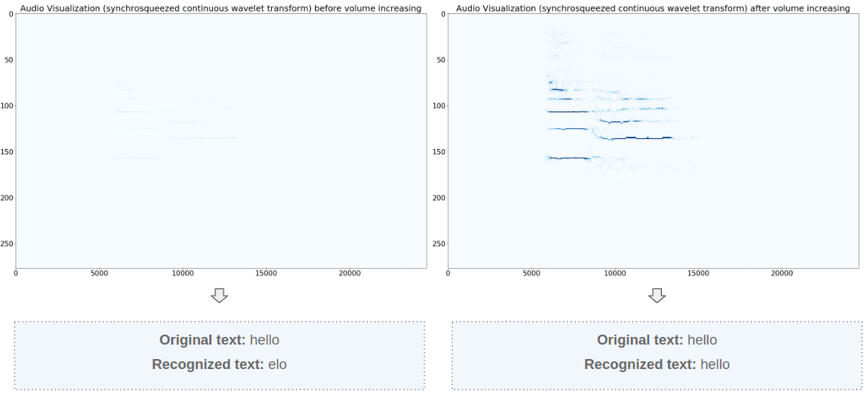This screenshot has width=868, height=395.
Task: Click 'Original text: hello' in right box
Action: click(657, 340)
